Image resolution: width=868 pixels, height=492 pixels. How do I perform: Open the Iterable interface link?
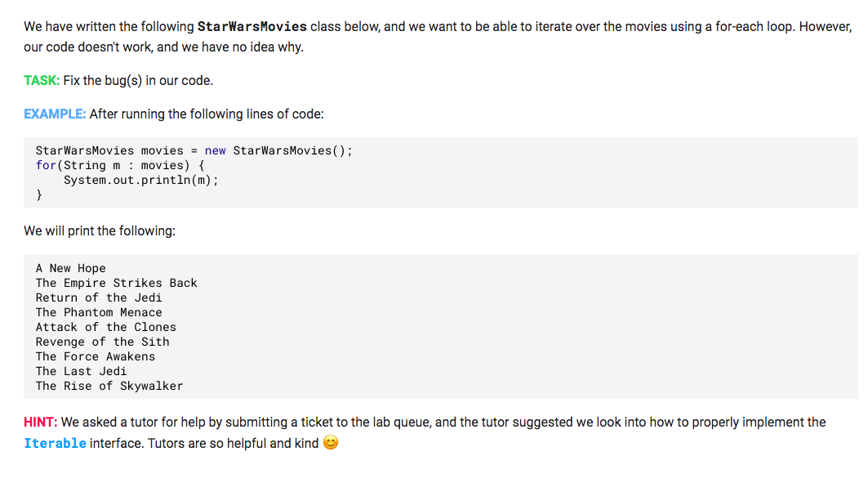pyautogui.click(x=55, y=443)
